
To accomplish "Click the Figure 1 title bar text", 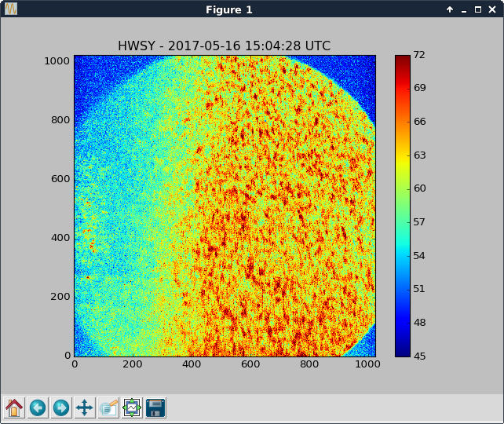I will 229,9.
